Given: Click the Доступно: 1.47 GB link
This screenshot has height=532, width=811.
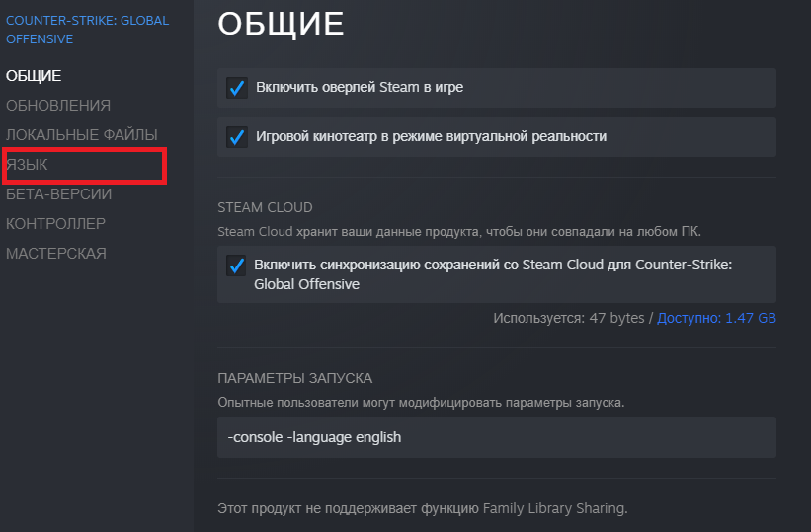Looking at the screenshot, I should 716,318.
